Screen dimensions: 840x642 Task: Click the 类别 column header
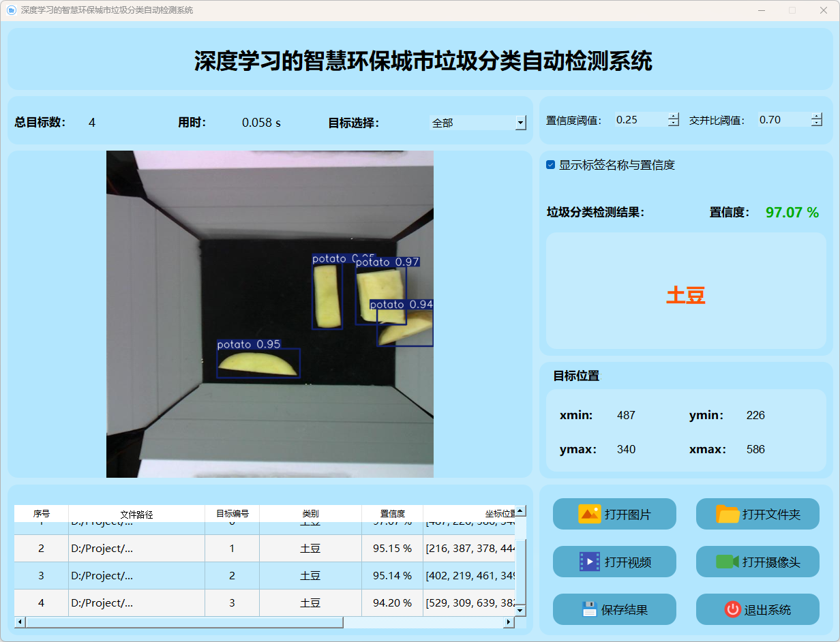pyautogui.click(x=310, y=514)
